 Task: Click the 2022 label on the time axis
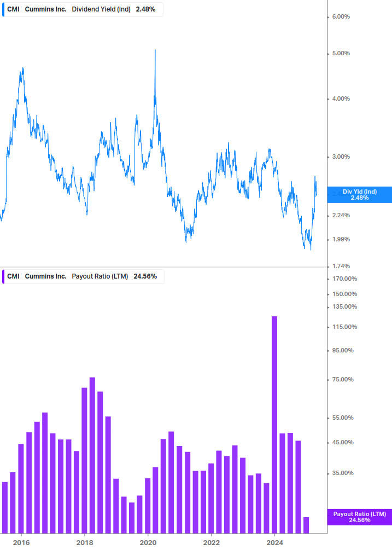(212, 543)
